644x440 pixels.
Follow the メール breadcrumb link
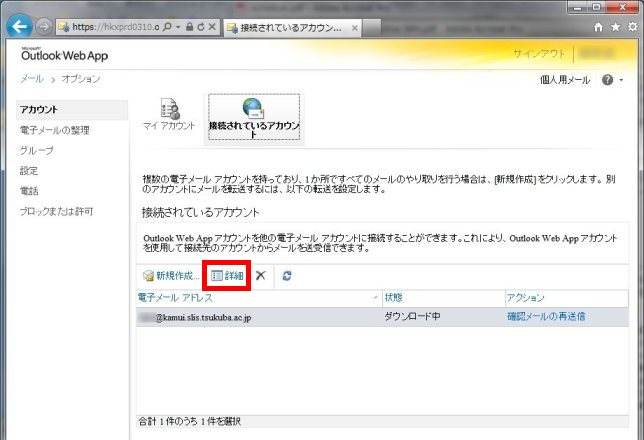coord(32,78)
